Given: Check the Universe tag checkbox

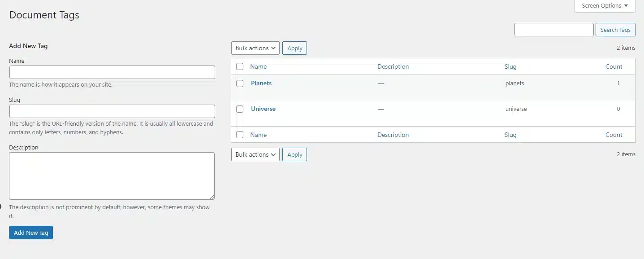Looking at the screenshot, I should tap(240, 109).
